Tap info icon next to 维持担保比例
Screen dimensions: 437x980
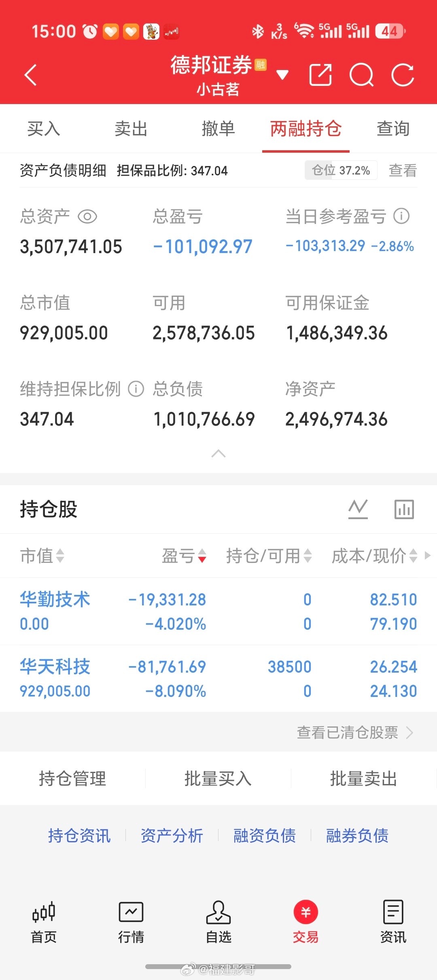pos(136,389)
